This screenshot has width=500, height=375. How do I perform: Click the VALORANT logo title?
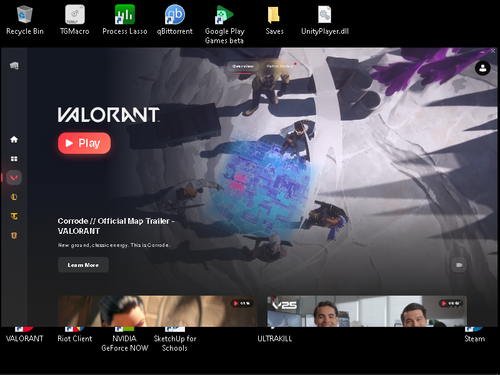pos(109,115)
